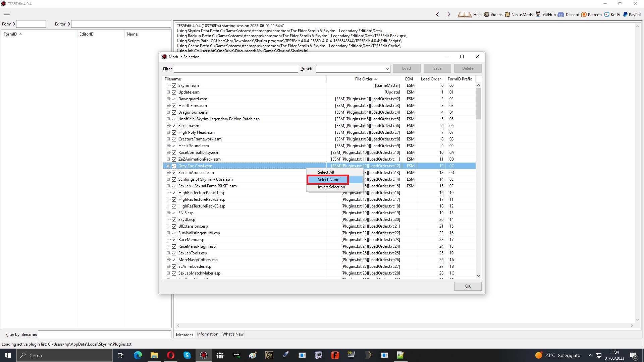Expand the SexLabAroused.esm node
The image size is (644, 362).
[168, 173]
